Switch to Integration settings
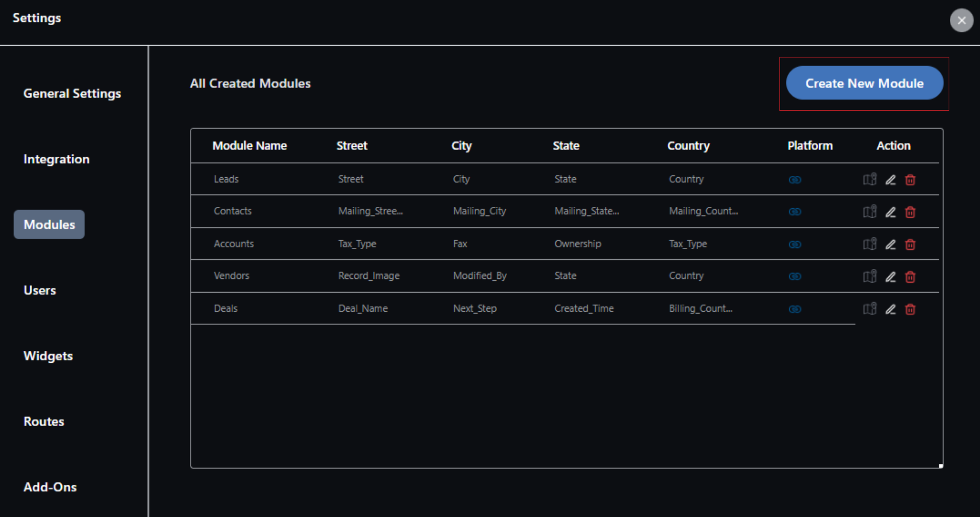 click(56, 159)
